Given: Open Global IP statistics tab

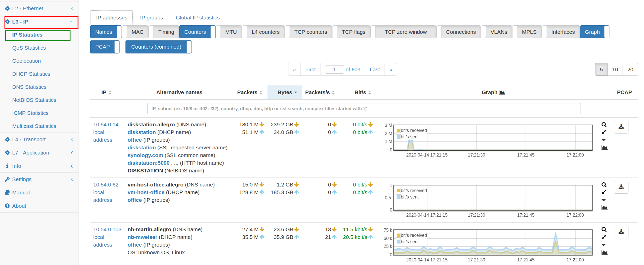Looking at the screenshot, I should pyautogui.click(x=198, y=18).
